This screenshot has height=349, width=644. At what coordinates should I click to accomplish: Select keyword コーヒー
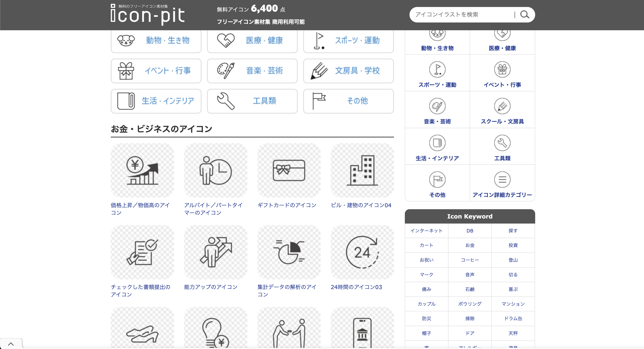pyautogui.click(x=470, y=260)
